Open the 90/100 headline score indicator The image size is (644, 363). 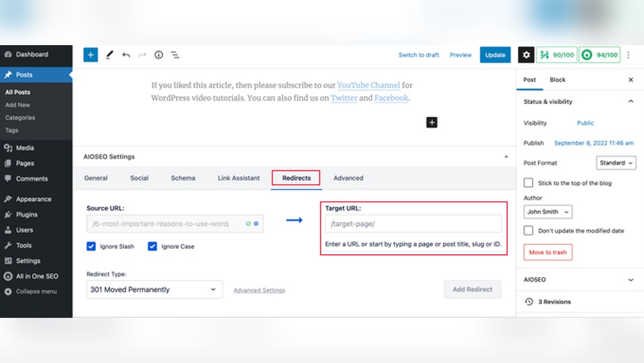(x=556, y=55)
